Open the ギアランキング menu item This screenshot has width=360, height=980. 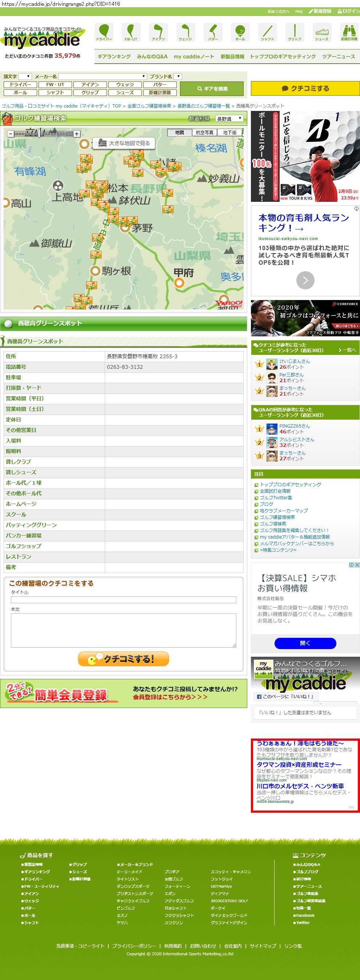pos(114,56)
